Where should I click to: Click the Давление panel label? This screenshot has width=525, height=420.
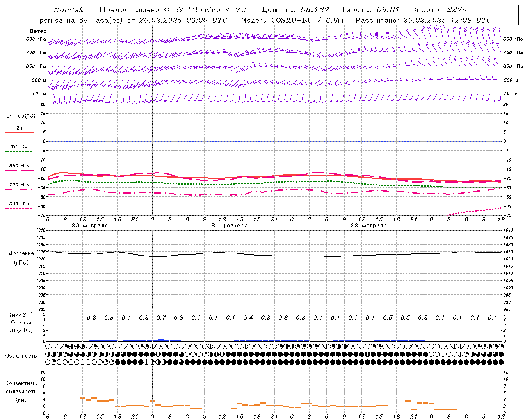pos(21,253)
